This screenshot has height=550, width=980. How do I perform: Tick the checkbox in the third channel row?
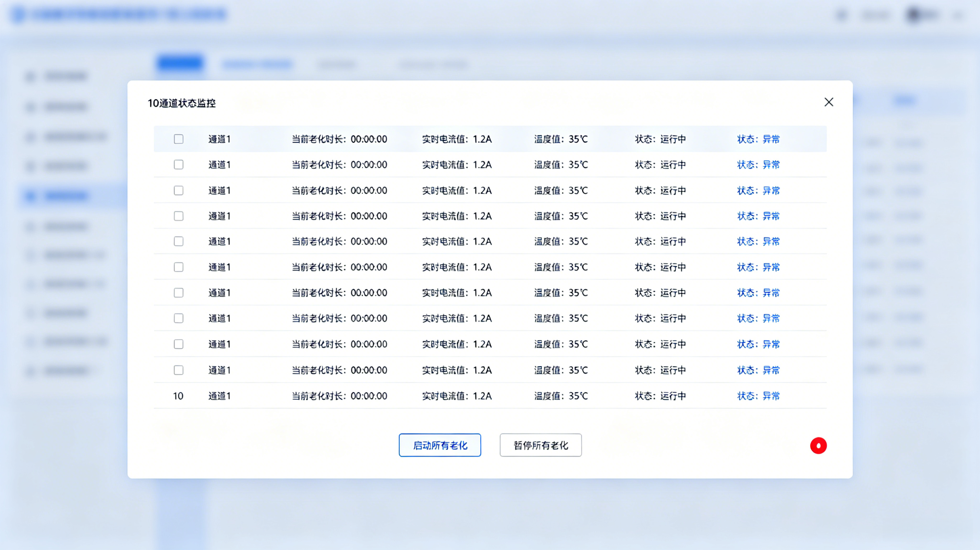point(178,190)
